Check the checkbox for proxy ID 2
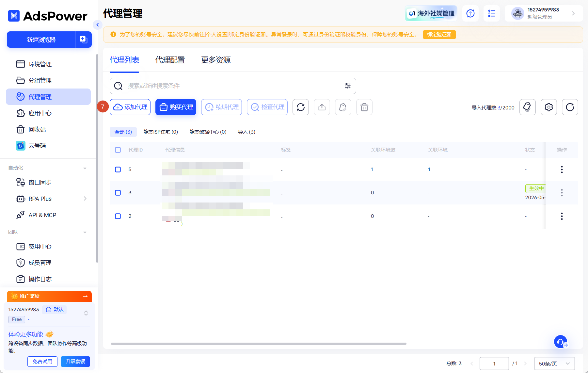This screenshot has width=588, height=373. click(118, 216)
